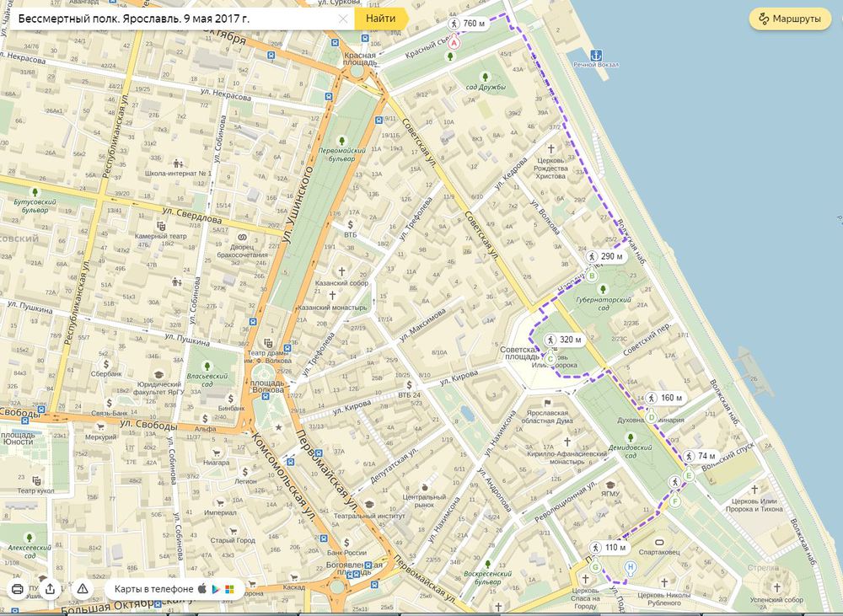Click the 160 м walking distance label
Screen dimensions: 843x616
click(x=666, y=398)
